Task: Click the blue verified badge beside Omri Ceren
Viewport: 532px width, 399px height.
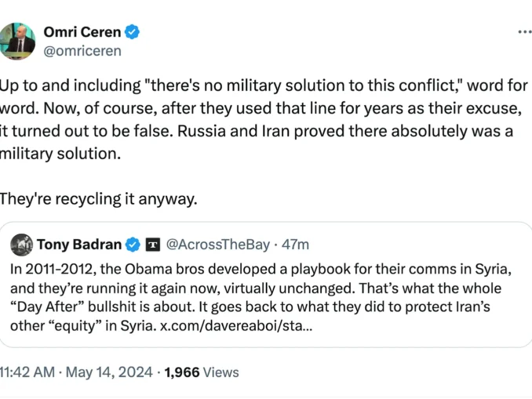Action: pos(133,32)
